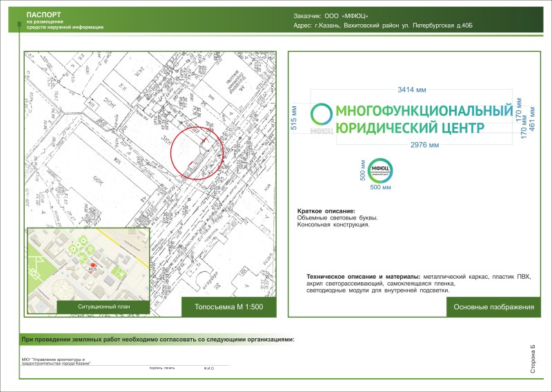Click the 'Топосъемка М 1:500' label
This screenshot has width=552, height=392.
coord(229,306)
